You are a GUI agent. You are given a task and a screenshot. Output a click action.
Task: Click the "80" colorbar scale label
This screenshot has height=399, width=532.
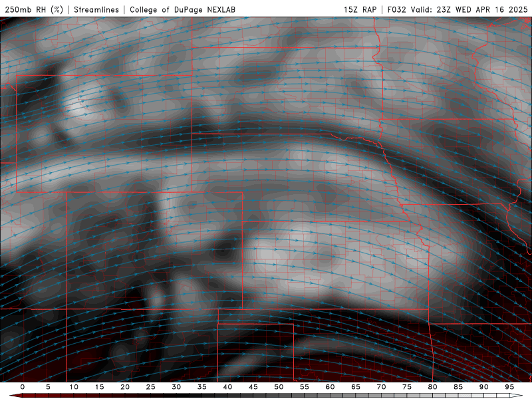click(x=433, y=387)
